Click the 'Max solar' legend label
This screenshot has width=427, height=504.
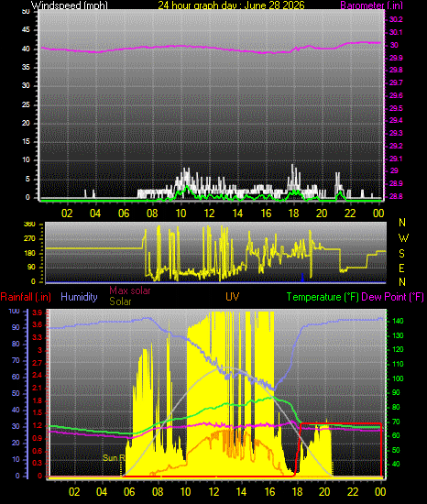130,290
